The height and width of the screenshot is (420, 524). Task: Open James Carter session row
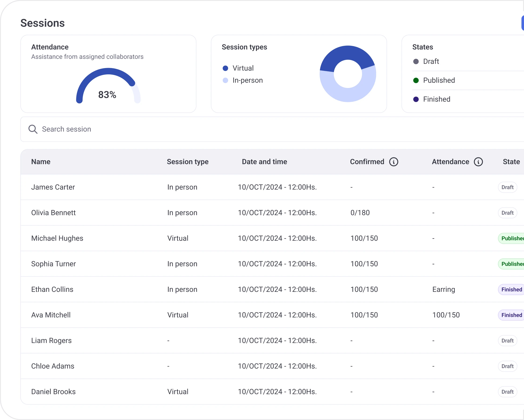(53, 187)
